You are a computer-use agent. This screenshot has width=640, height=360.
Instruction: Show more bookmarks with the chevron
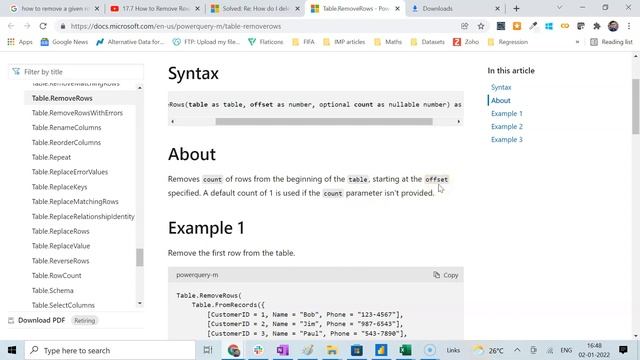tap(577, 42)
